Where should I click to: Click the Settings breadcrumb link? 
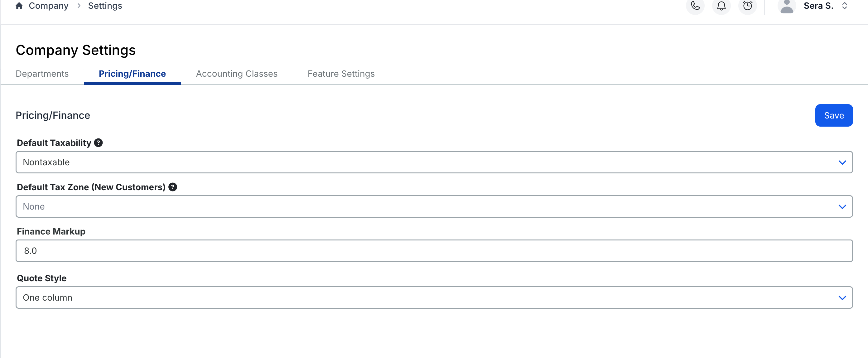coord(105,6)
